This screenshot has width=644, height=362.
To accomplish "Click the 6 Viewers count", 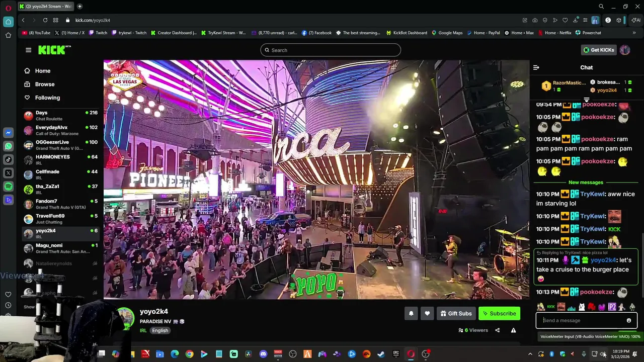I will tap(473, 330).
